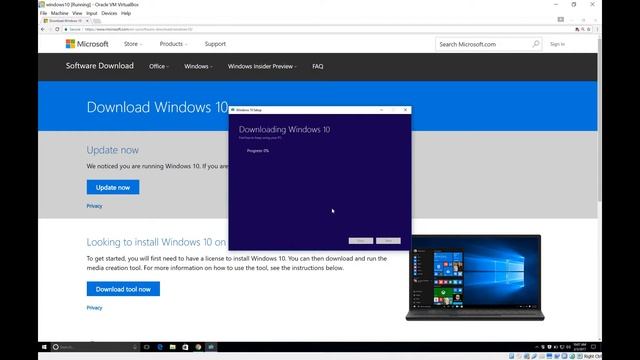Open VirtualBox Help menu
This screenshot has height=360, width=640.
[x=126, y=13]
